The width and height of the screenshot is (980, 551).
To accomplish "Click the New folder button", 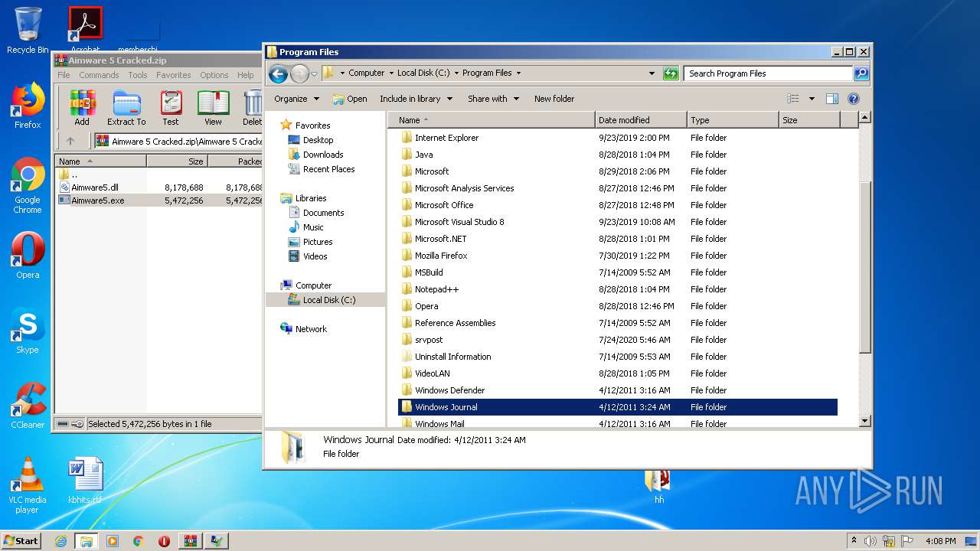I will [x=554, y=99].
